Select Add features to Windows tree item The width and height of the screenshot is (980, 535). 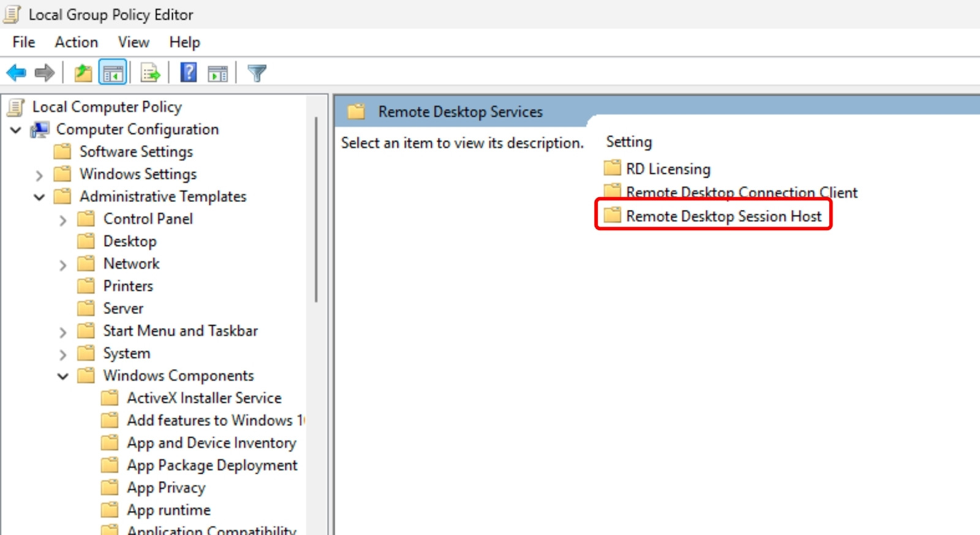coord(216,421)
